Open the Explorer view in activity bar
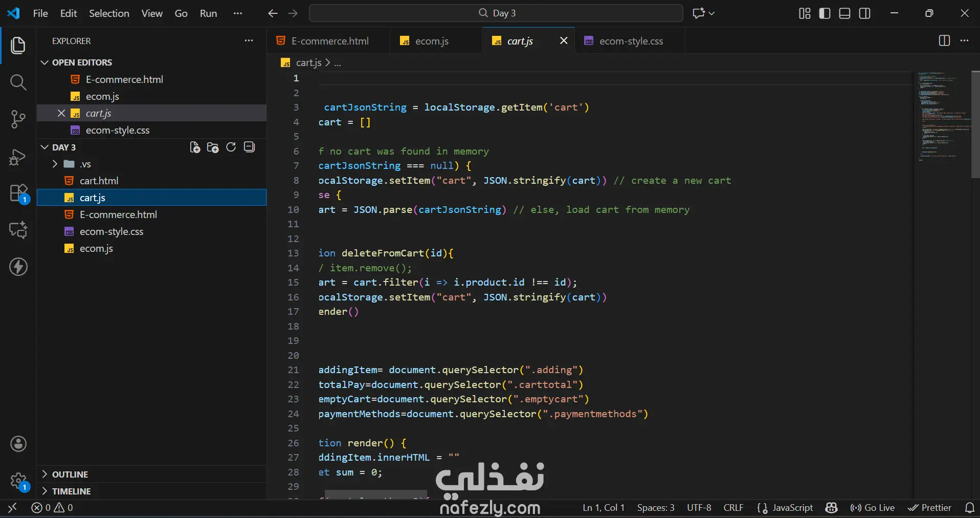Screen dimensions: 980x518 pyautogui.click(x=18, y=46)
